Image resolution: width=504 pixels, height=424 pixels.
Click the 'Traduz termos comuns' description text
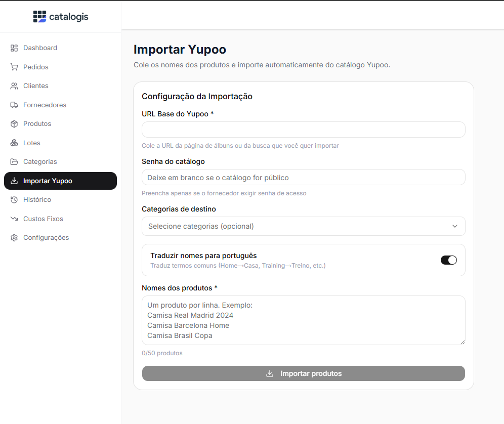238,266
